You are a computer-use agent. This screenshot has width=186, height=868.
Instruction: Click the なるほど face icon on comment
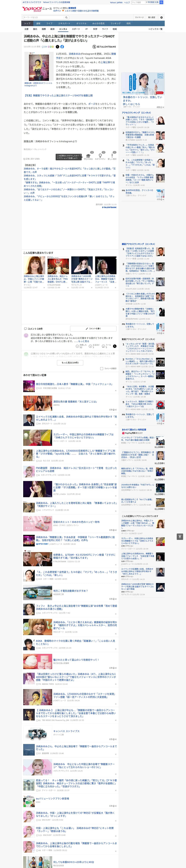[x=91, y=346]
